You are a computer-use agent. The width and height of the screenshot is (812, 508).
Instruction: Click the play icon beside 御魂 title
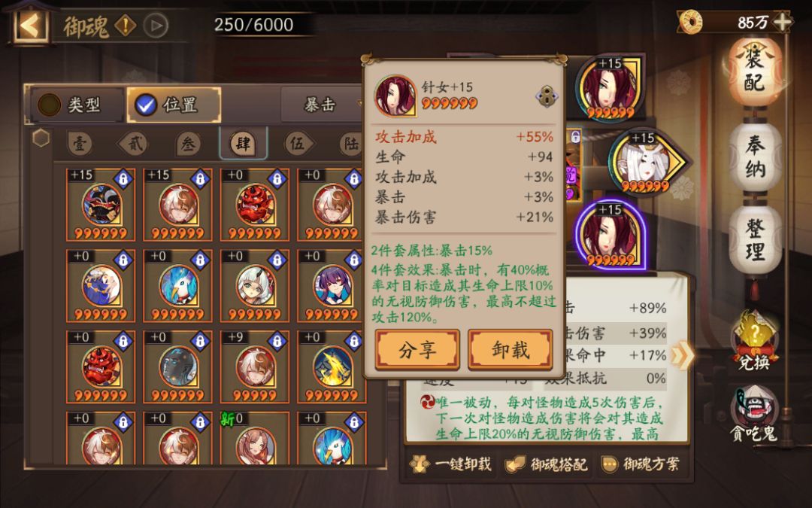pyautogui.click(x=156, y=26)
